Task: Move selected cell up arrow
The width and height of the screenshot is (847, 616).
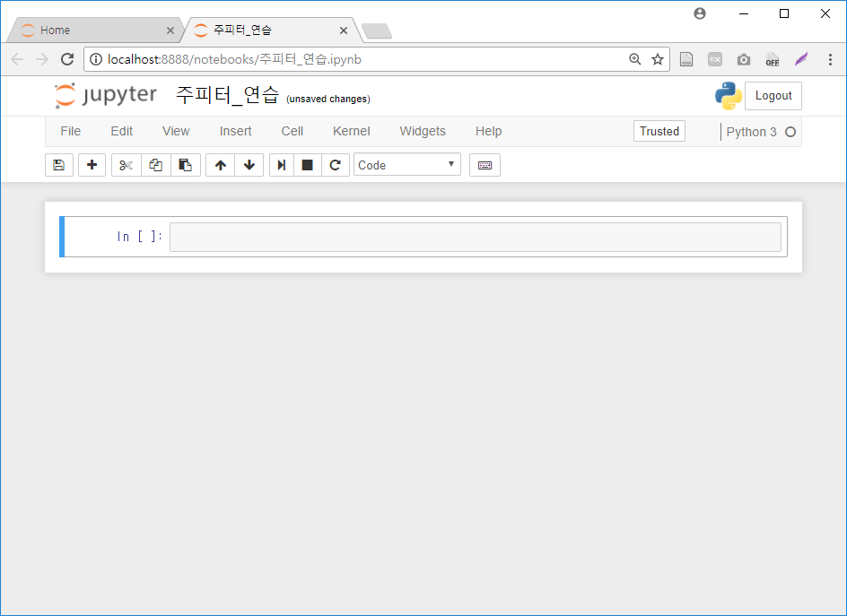Action: tap(221, 165)
